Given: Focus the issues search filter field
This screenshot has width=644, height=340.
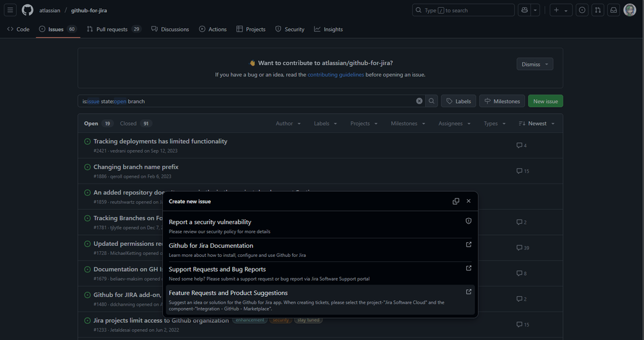Looking at the screenshot, I should pos(246,101).
